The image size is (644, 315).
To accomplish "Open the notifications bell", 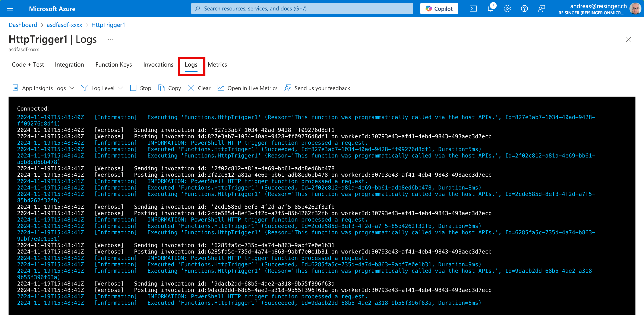I will pyautogui.click(x=490, y=8).
